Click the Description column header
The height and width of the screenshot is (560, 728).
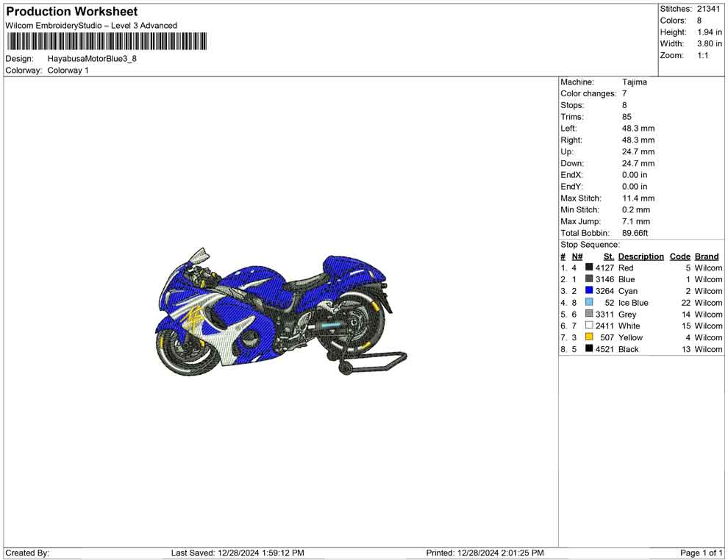(640, 256)
